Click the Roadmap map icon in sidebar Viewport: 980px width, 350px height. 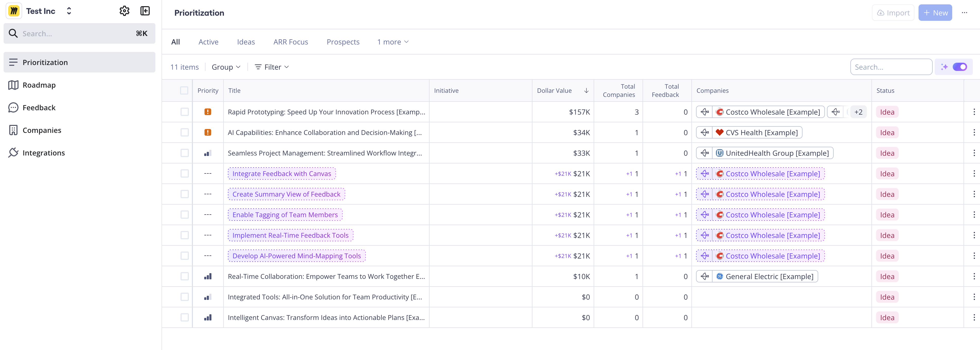coord(13,85)
